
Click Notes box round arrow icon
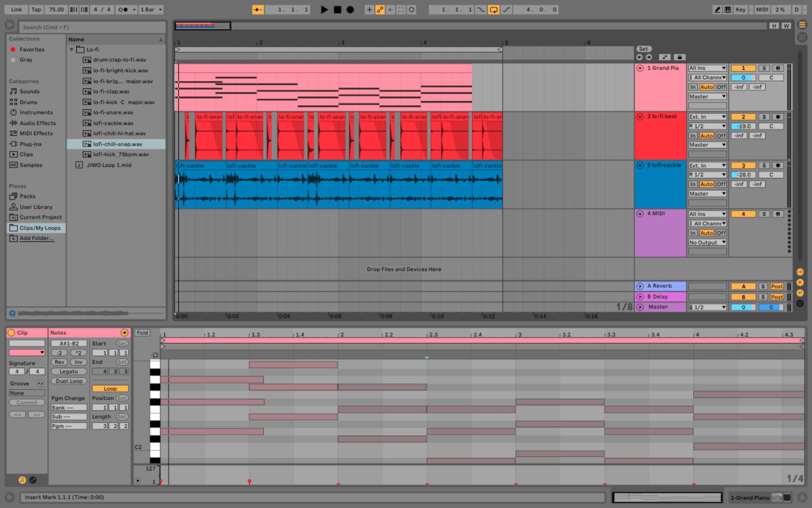(124, 333)
